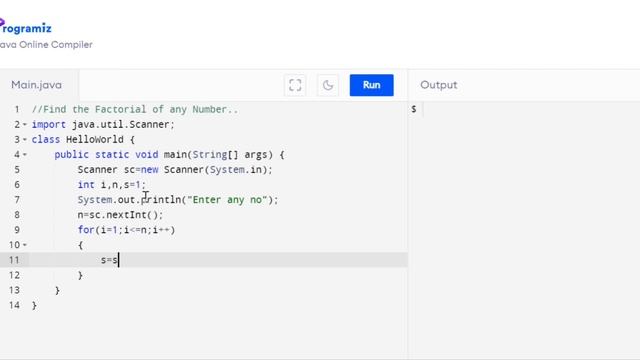
Task: Collapse the class HelloWorld fold on line 3
Action: point(25,140)
